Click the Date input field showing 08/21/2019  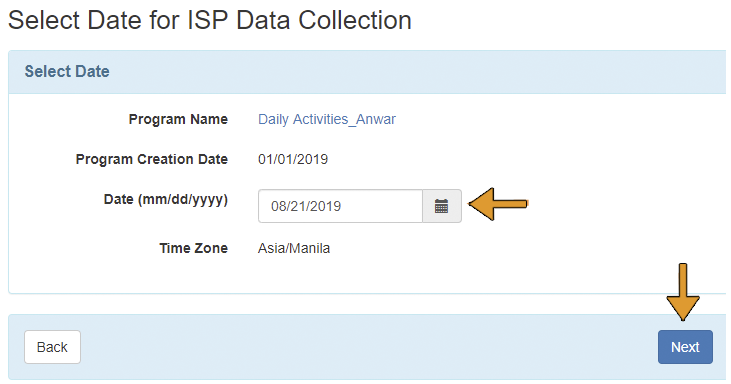coord(340,206)
